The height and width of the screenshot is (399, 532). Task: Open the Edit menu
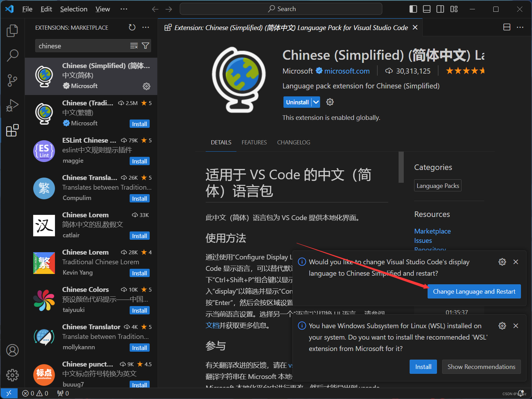coord(46,9)
